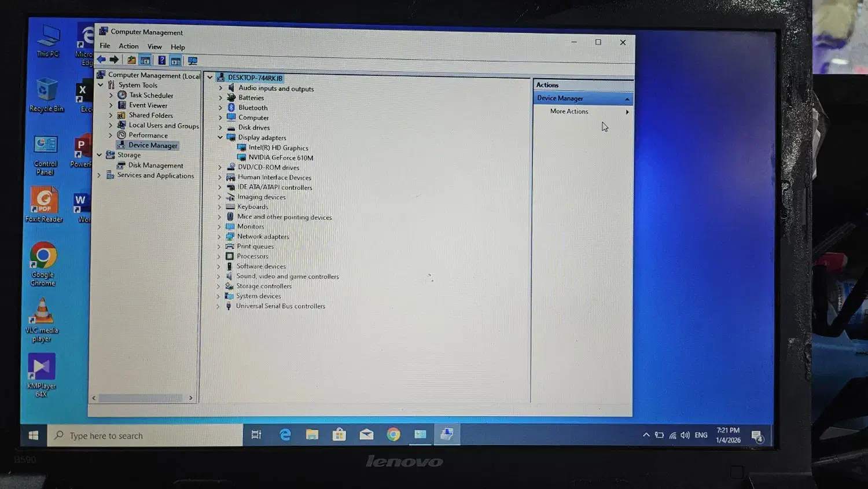Expand Services and Applications
The height and width of the screenshot is (489, 868).
point(99,175)
